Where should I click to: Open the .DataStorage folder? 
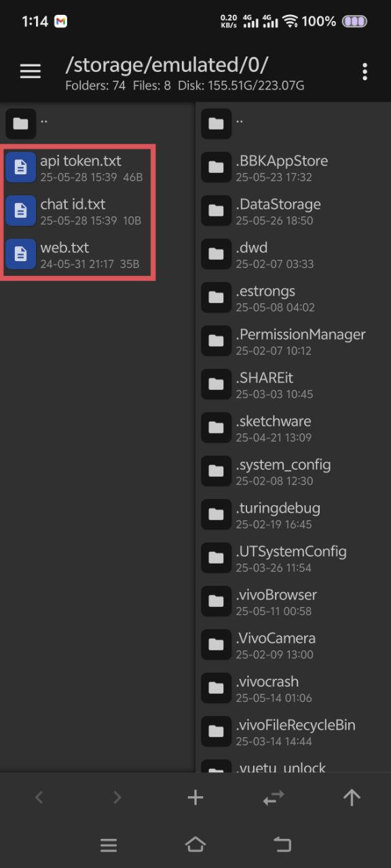click(293, 210)
